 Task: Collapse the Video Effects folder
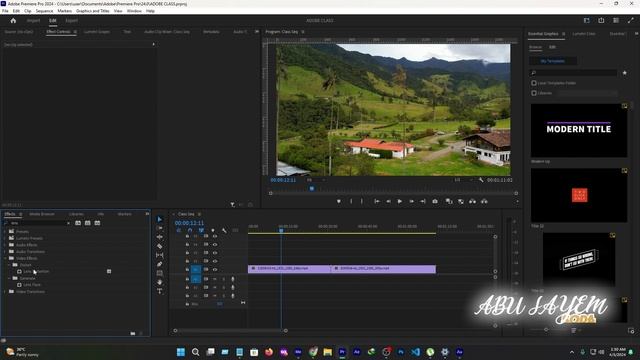click(x=5, y=258)
